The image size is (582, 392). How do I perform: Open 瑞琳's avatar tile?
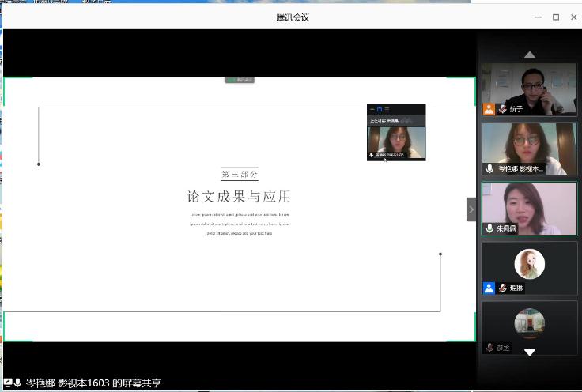coord(529,264)
